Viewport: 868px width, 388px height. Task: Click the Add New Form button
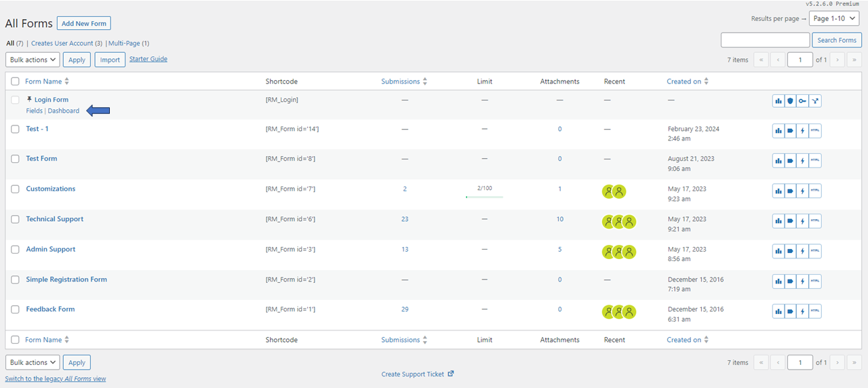83,24
